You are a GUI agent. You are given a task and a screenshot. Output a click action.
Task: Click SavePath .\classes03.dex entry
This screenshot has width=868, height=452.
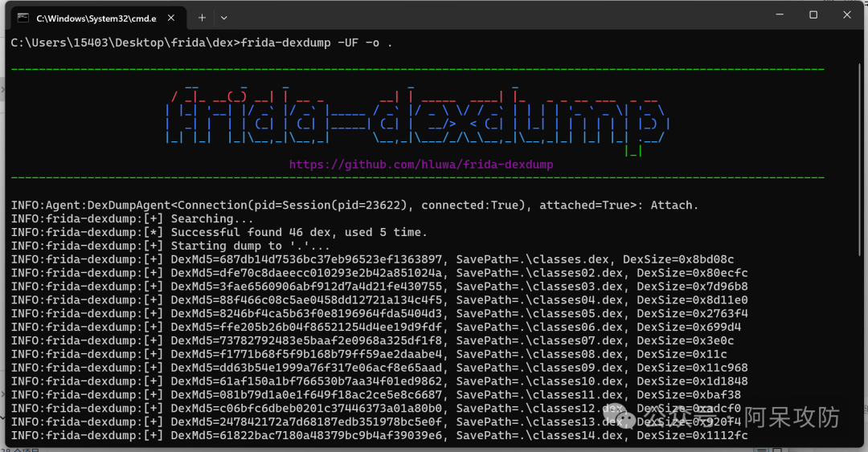(539, 287)
